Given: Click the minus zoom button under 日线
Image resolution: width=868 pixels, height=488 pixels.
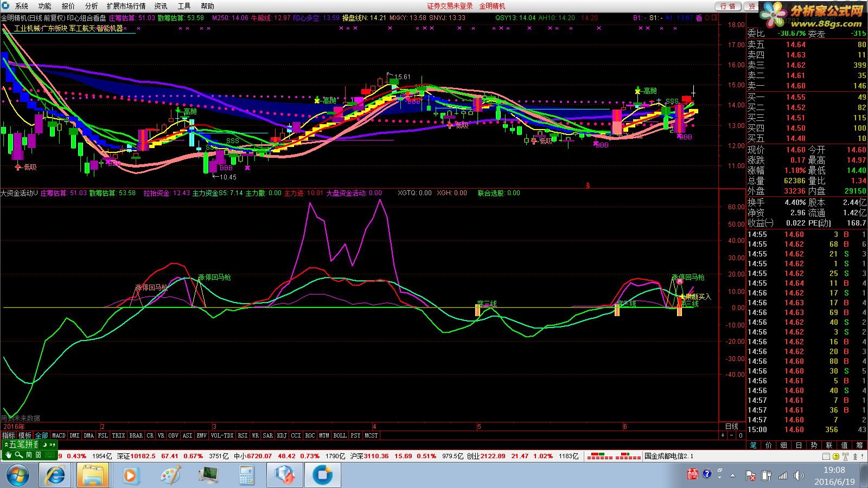Looking at the screenshot, I should [x=731, y=435].
